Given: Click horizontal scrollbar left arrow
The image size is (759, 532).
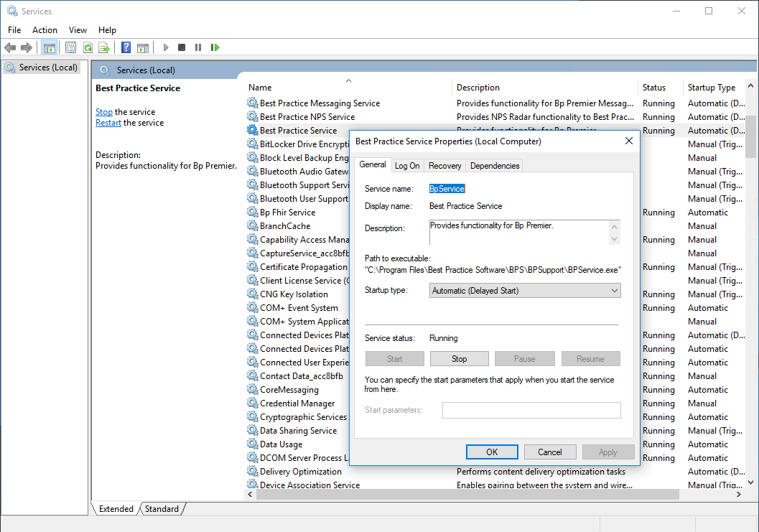Looking at the screenshot, I should (x=251, y=494).
